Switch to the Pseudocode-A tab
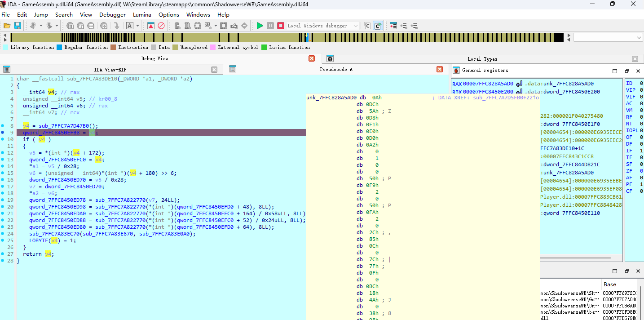644x320 pixels. coord(336,69)
